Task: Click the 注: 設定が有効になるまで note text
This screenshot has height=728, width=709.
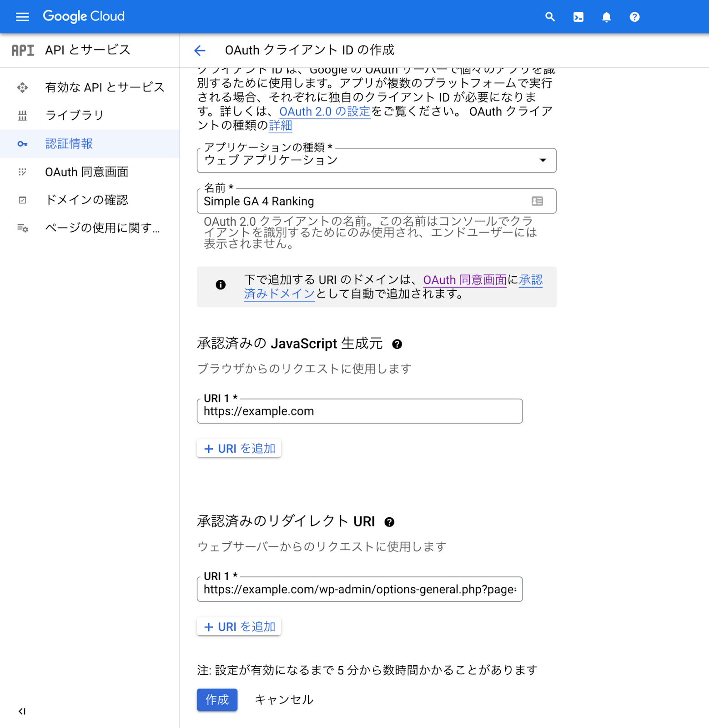Action: click(x=367, y=670)
